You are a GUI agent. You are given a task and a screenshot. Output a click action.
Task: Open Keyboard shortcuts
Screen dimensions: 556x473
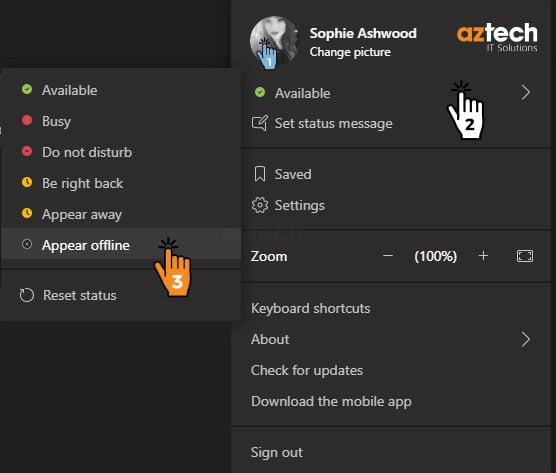tap(310, 308)
